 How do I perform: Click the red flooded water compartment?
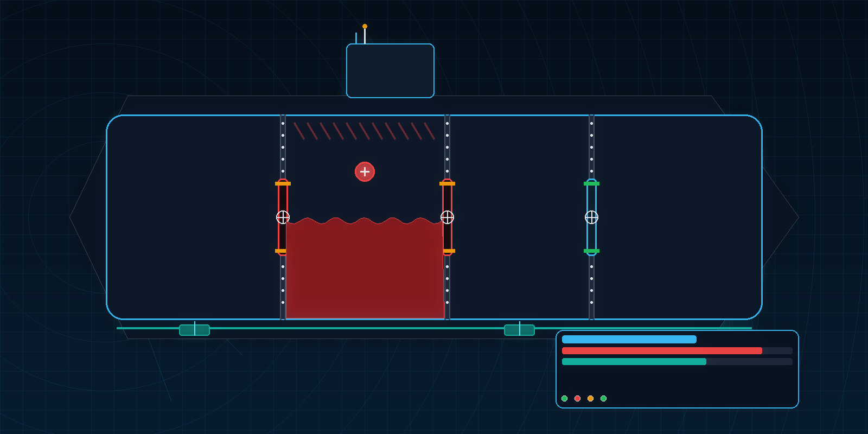365,269
